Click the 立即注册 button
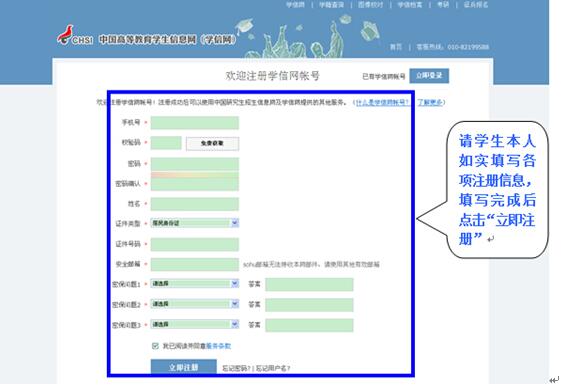 click(184, 367)
